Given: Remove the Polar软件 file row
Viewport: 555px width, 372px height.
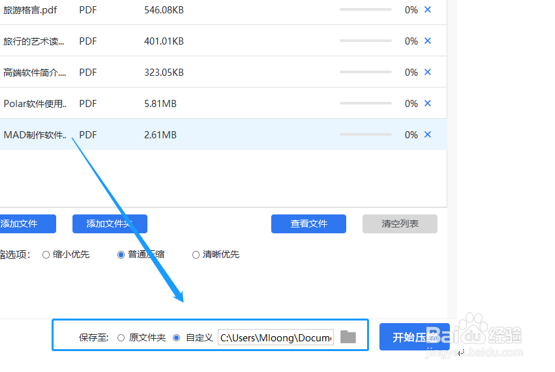Looking at the screenshot, I should (x=428, y=103).
